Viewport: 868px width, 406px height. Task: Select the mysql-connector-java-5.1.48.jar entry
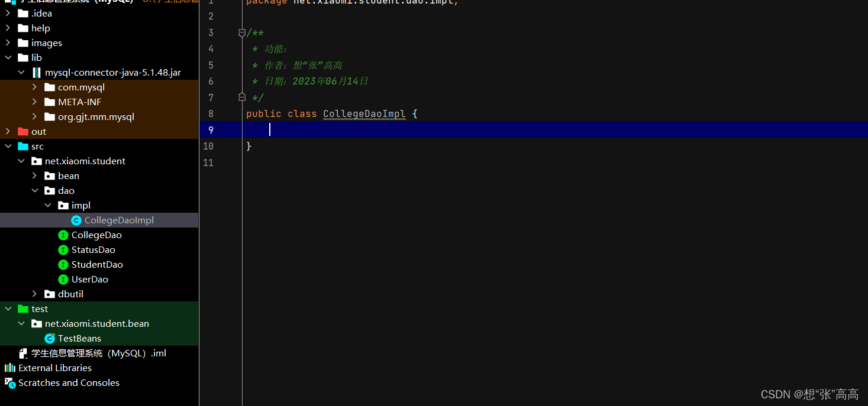tap(113, 72)
